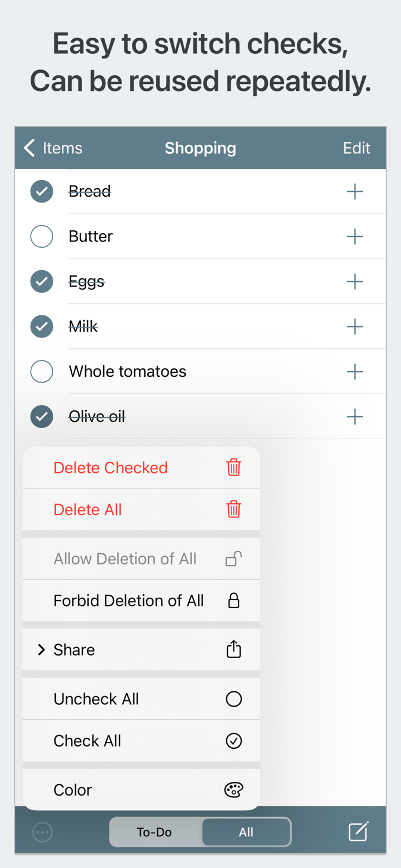Open the trash icon next to Delete Checked

[233, 468]
